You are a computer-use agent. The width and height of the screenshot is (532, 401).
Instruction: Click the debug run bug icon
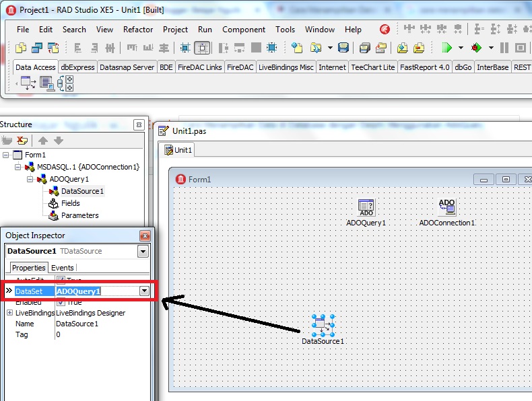click(x=476, y=48)
